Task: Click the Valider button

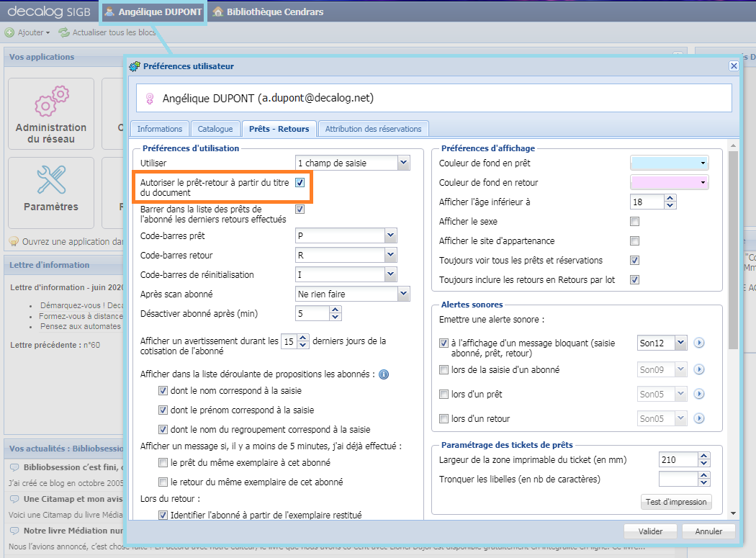Action: (650, 531)
